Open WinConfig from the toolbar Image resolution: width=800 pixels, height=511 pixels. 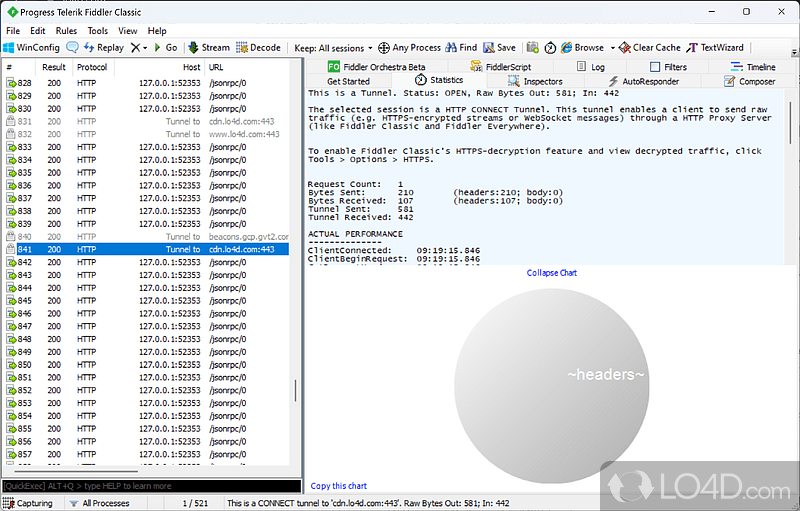32,47
